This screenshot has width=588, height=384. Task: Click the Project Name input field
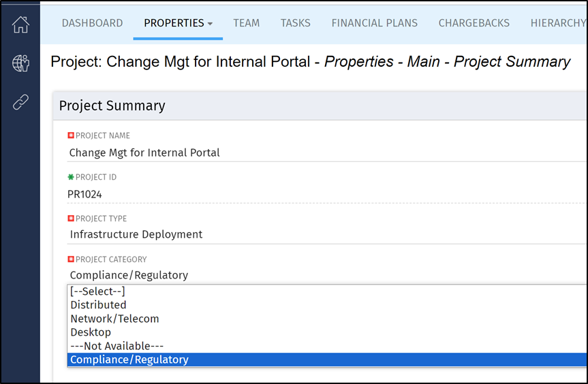(320, 153)
